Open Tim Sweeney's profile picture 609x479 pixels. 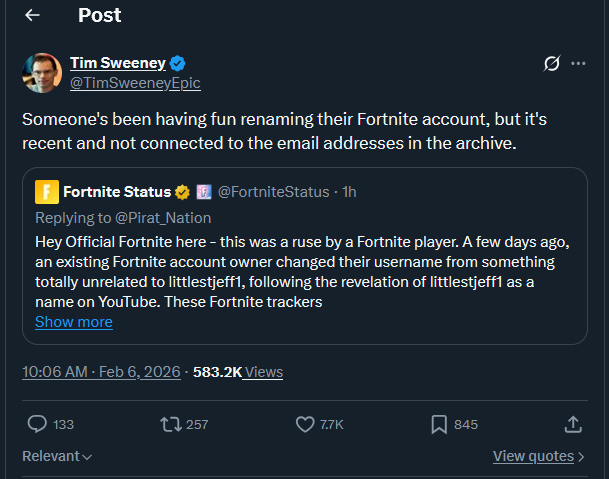[40, 72]
